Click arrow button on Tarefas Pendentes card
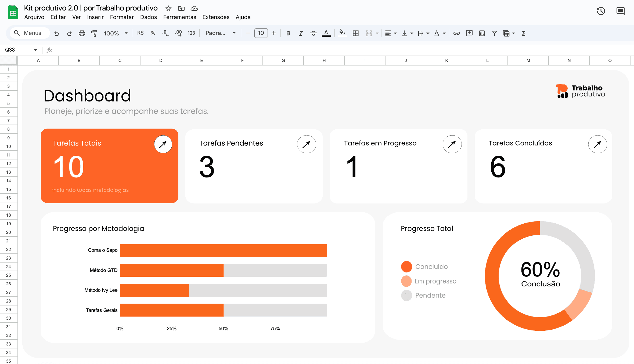The height and width of the screenshot is (364, 634). 307,144
